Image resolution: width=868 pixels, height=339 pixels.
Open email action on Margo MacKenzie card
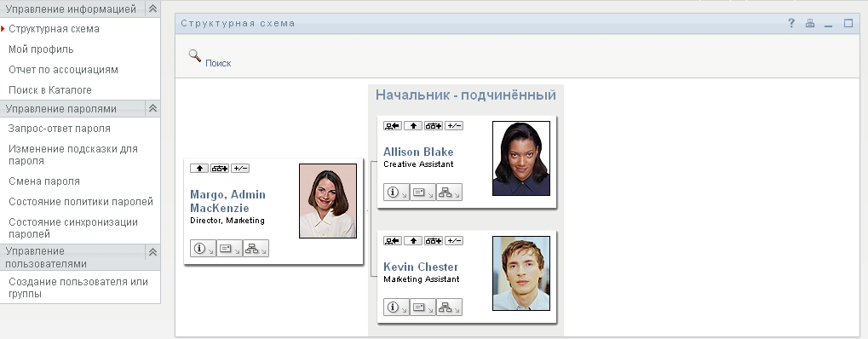229,249
